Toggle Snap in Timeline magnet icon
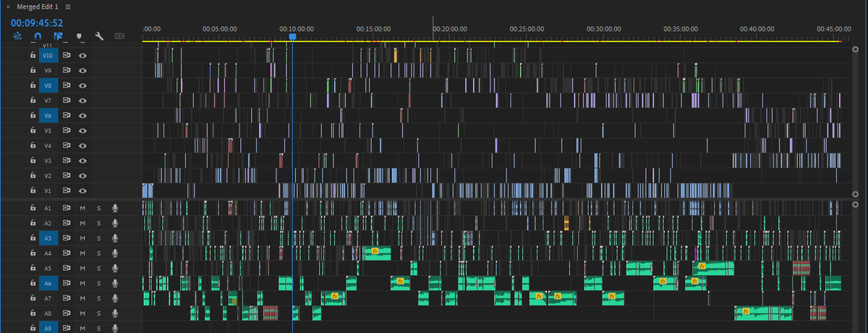Image resolution: width=868 pixels, height=333 pixels. point(38,35)
